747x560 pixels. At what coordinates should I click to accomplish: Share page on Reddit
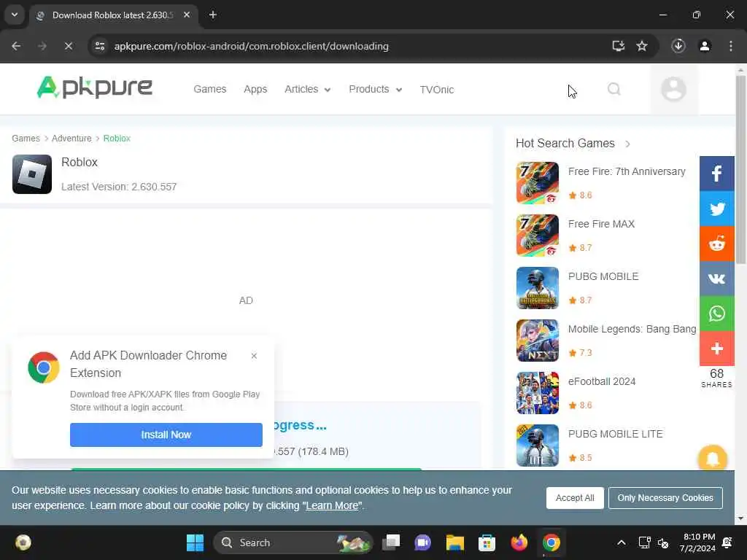pyautogui.click(x=716, y=244)
